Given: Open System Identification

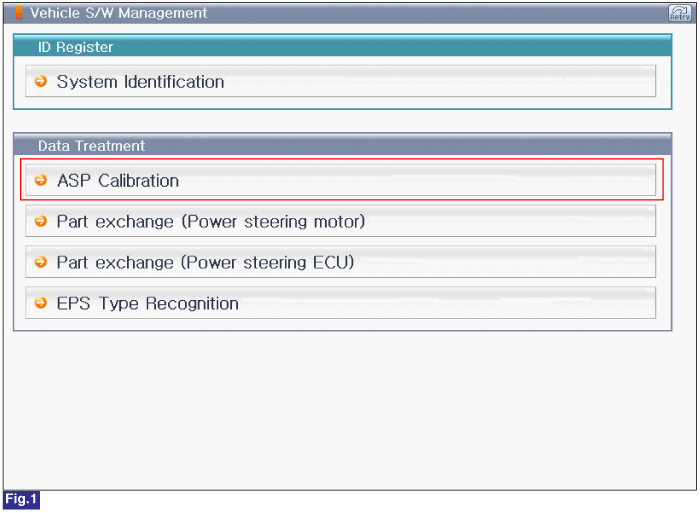Looking at the screenshot, I should tap(341, 81).
